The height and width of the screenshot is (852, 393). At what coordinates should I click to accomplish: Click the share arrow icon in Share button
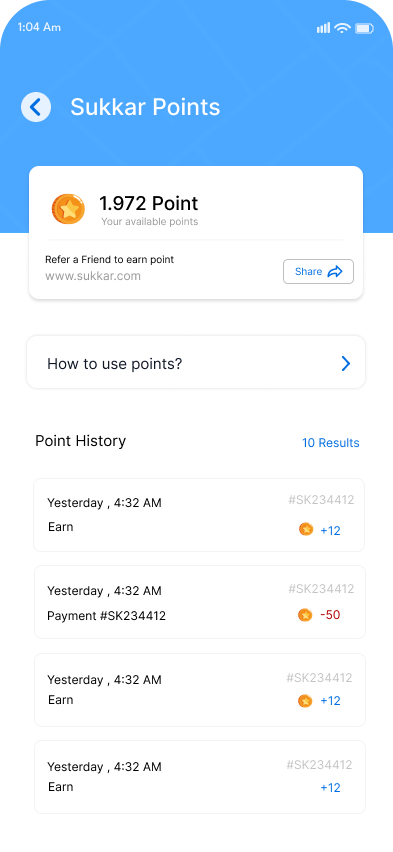point(335,272)
